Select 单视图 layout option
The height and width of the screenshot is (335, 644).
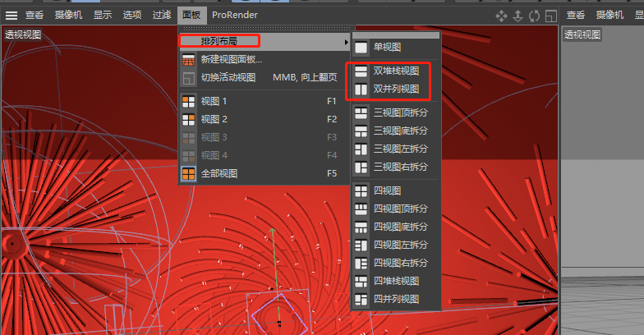(x=396, y=48)
